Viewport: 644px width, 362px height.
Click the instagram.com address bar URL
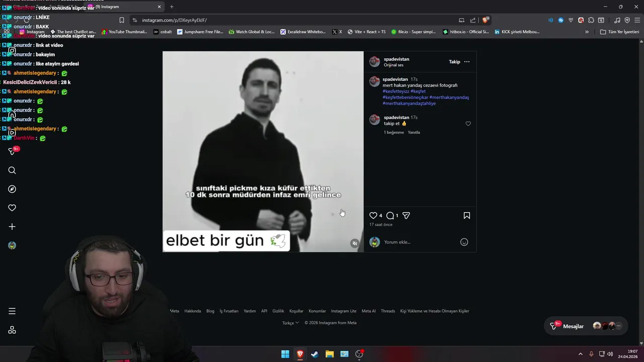point(174,20)
